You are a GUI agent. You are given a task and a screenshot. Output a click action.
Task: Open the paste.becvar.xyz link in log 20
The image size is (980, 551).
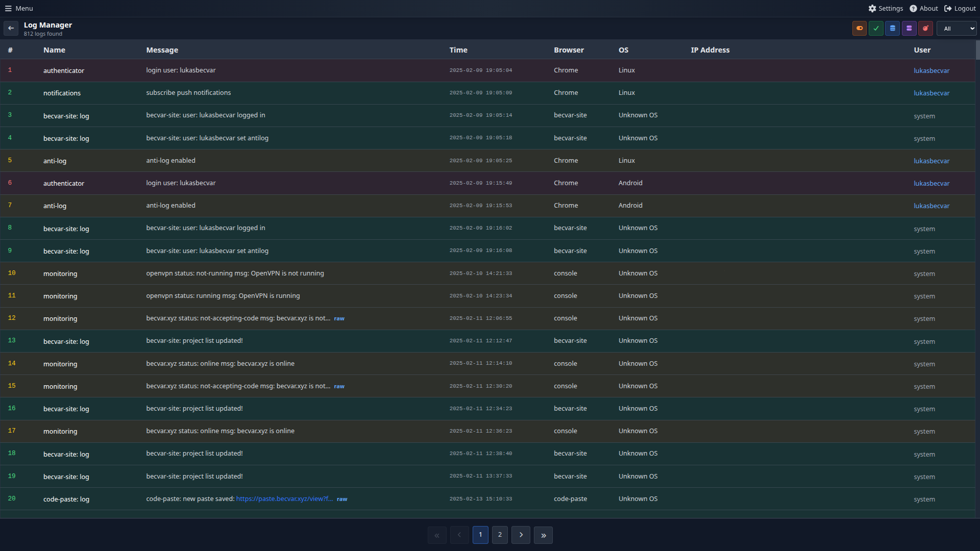pos(284,499)
